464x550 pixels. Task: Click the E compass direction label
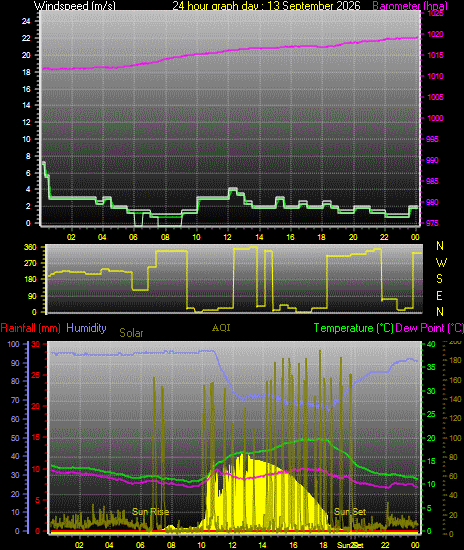pos(439,296)
